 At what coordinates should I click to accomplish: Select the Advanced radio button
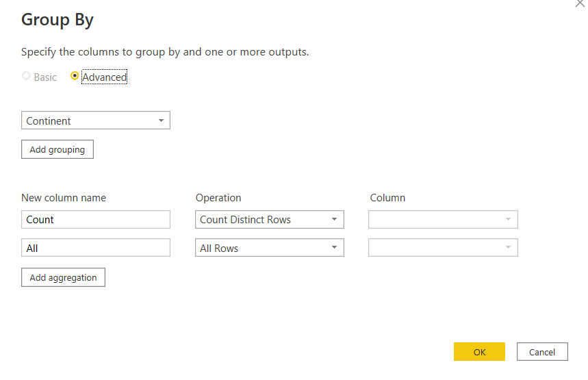(x=75, y=76)
